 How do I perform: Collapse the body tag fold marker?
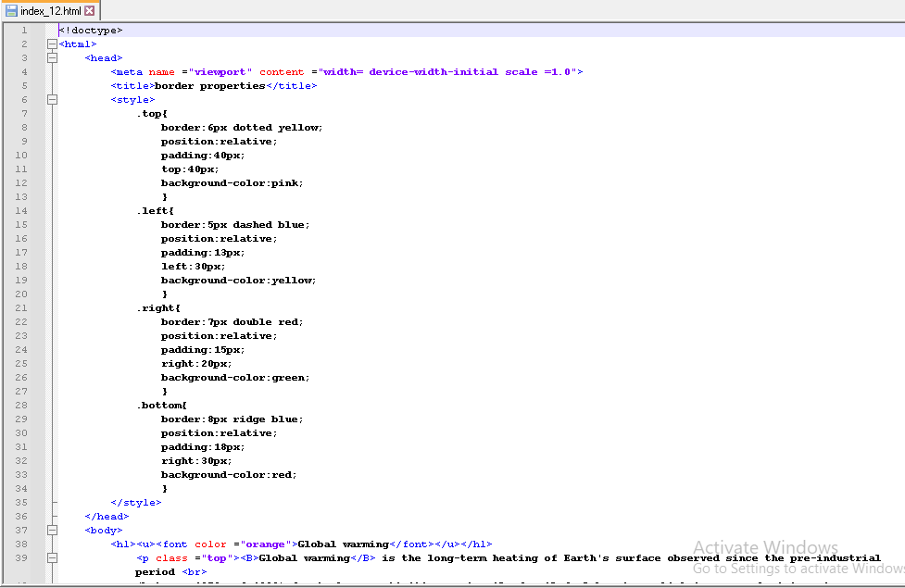point(52,531)
